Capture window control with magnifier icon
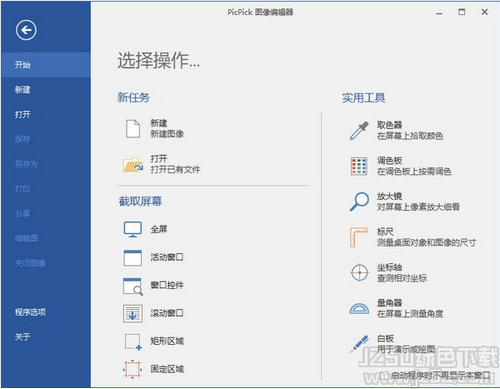Image resolution: width=500 pixels, height=389 pixels. click(x=133, y=286)
